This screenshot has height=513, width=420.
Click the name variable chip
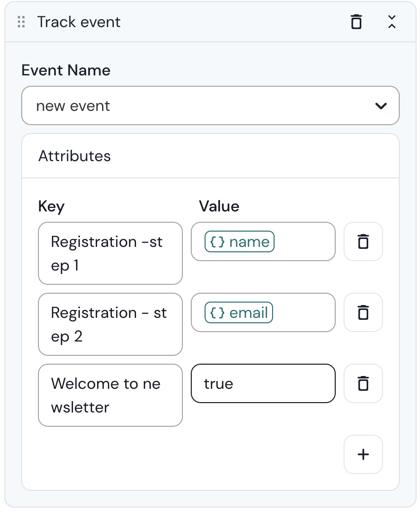point(249,242)
